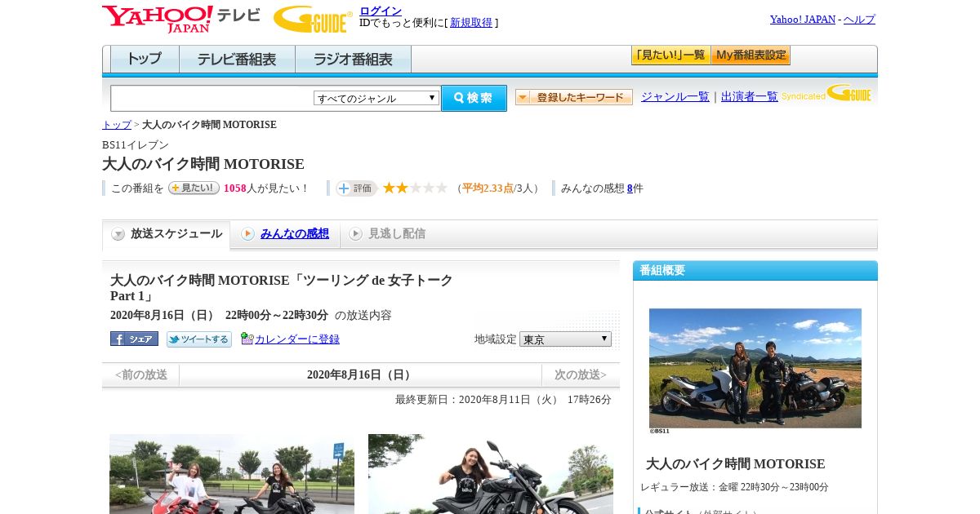The image size is (980, 514).
Task: Click the 検索 search button
Action: click(474, 98)
